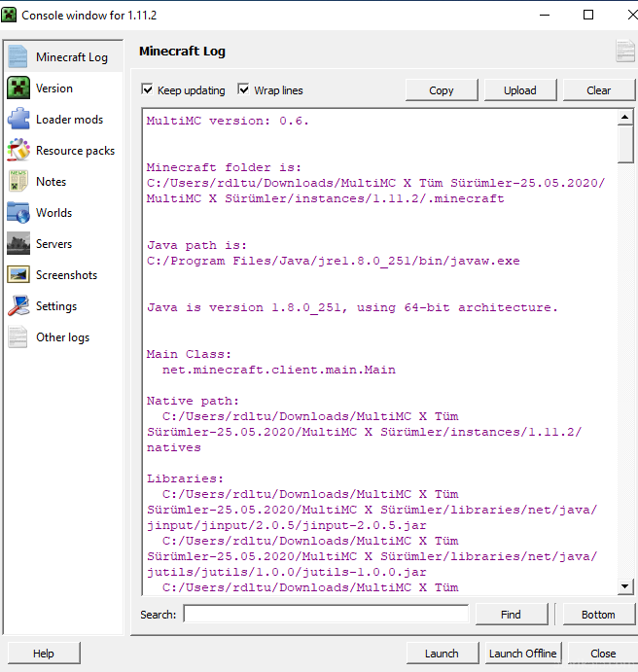638x672 pixels.
Task: Toggle the Wrap lines checkbox
Action: click(x=243, y=89)
